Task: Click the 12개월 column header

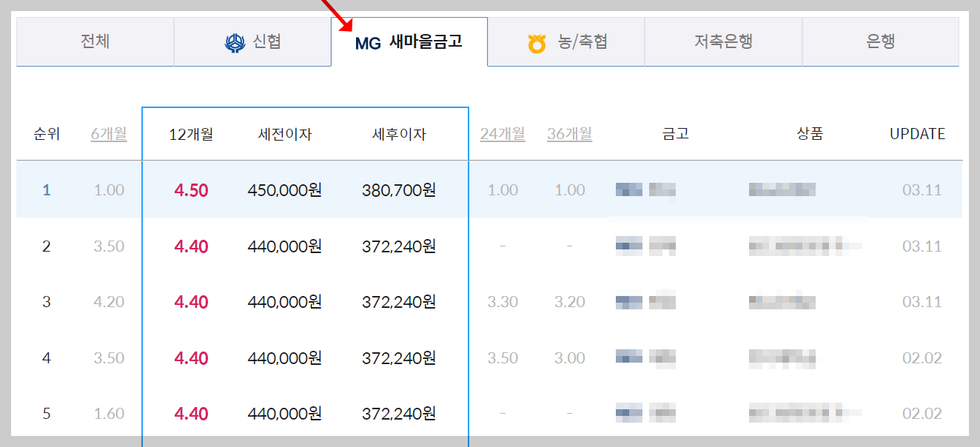Action: pyautogui.click(x=187, y=134)
